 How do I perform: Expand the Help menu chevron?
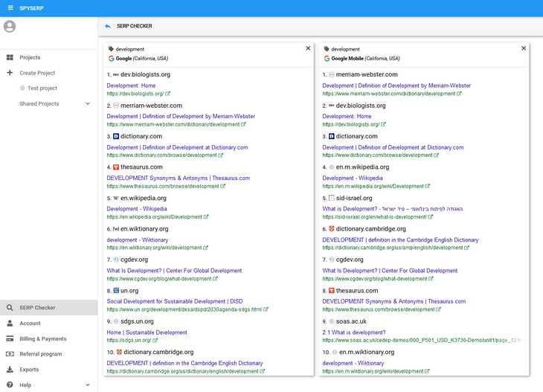click(x=88, y=385)
